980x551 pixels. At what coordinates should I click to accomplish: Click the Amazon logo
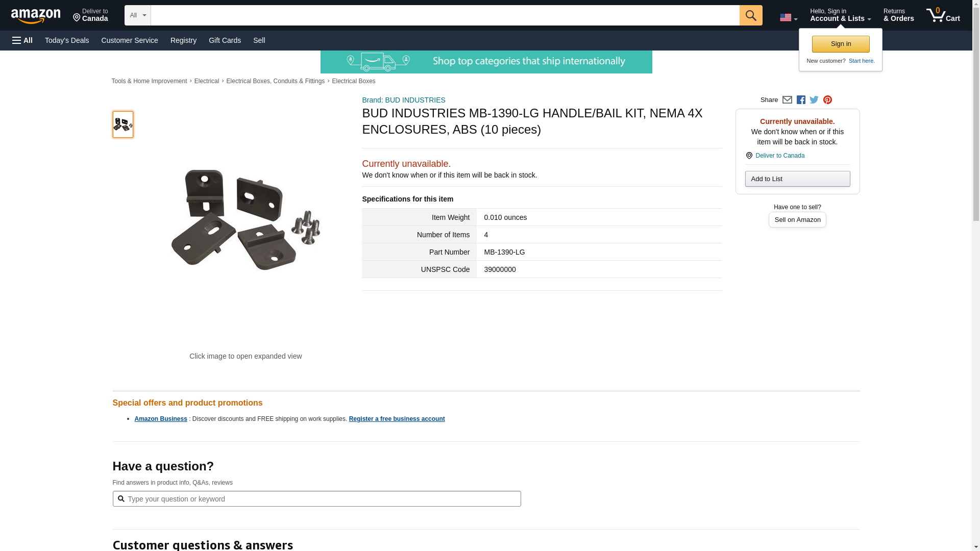(36, 16)
